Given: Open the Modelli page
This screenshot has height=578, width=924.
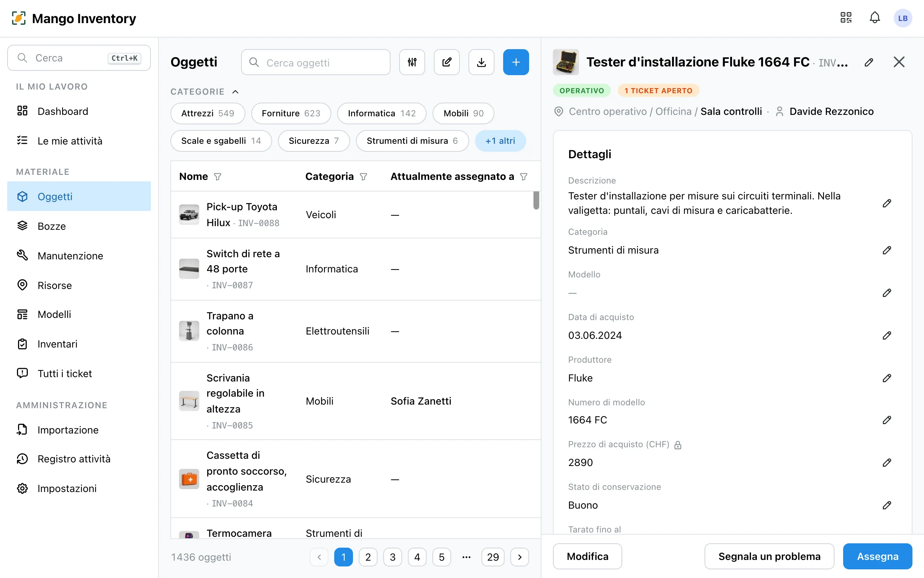Looking at the screenshot, I should [79, 314].
